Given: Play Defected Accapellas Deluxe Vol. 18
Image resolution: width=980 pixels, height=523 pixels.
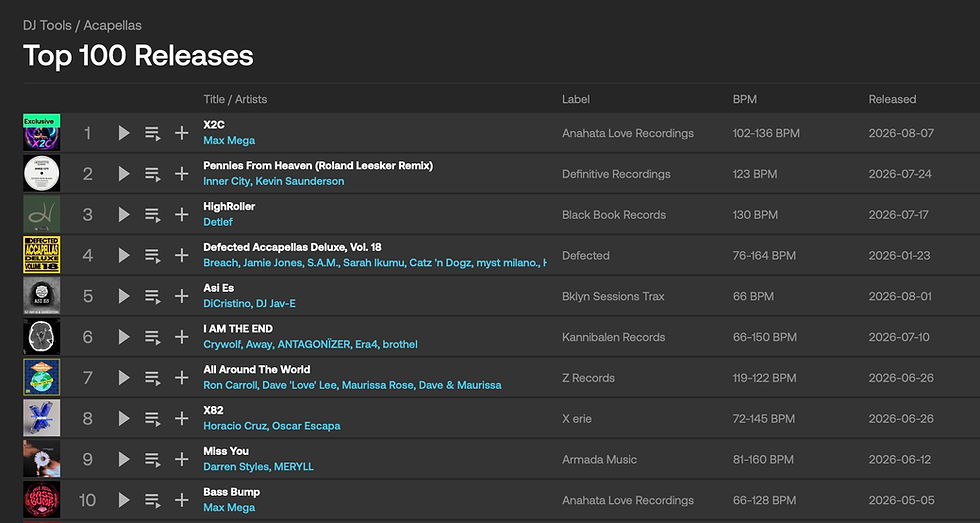Looking at the screenshot, I should click(x=124, y=255).
